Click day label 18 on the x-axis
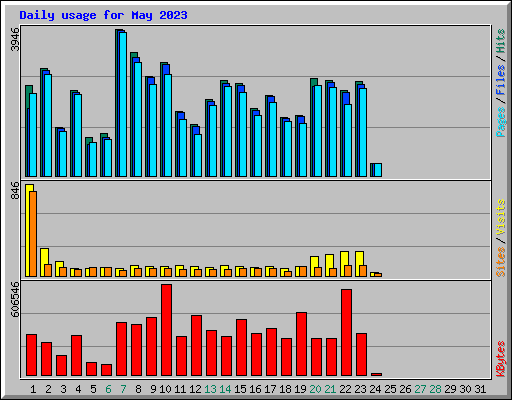Screen dimensions: 512x400 (x=285, y=389)
